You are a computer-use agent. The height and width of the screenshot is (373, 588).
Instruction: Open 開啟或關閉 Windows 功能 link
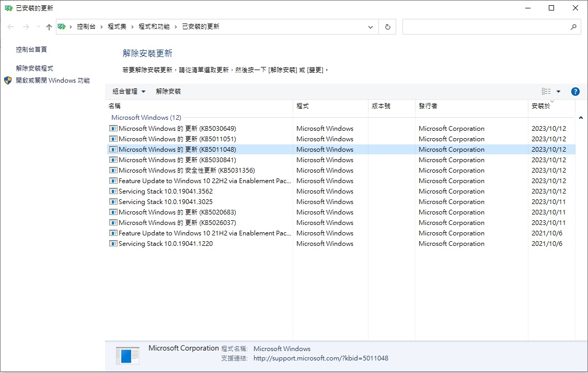(x=53, y=81)
